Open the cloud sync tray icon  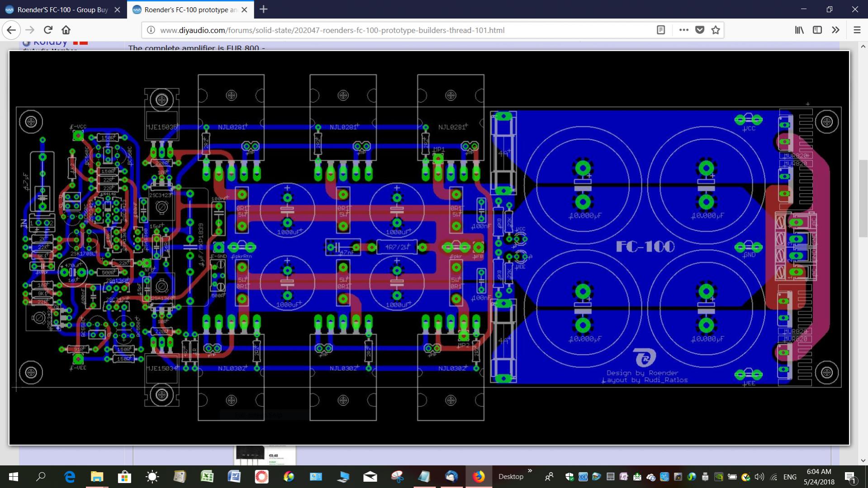click(651, 477)
